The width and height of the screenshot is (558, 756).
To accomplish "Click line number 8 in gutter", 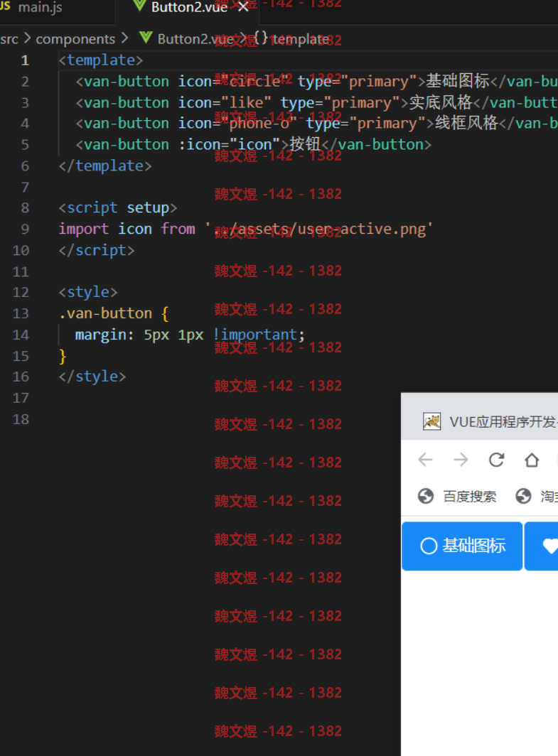I will pyautogui.click(x=25, y=208).
